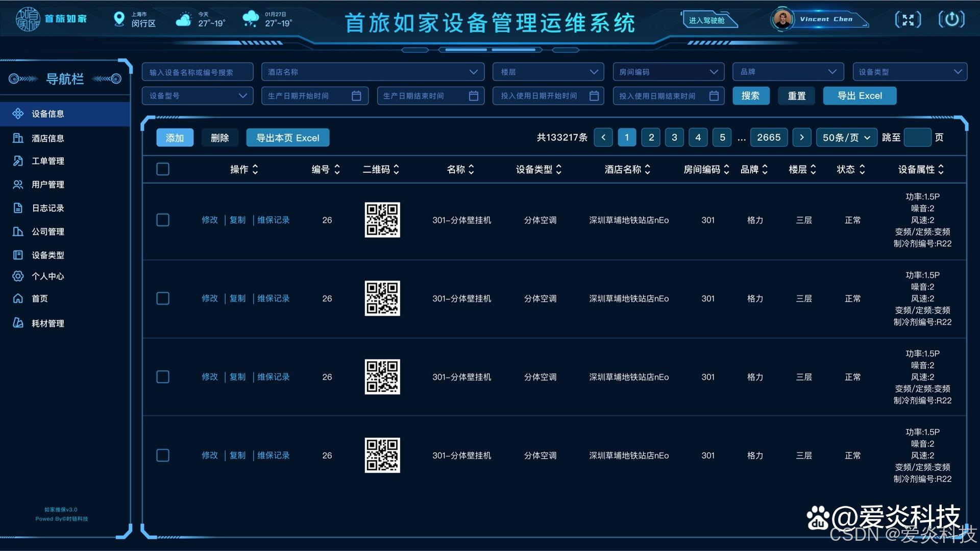Click the 搜索 button
The width and height of the screenshot is (980, 551).
[751, 95]
